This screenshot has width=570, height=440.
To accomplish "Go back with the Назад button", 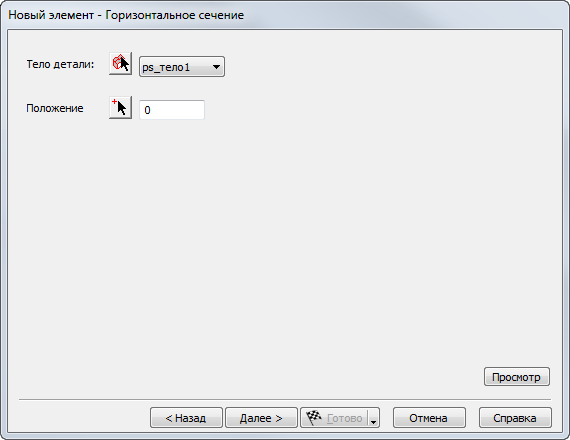I will point(186,418).
